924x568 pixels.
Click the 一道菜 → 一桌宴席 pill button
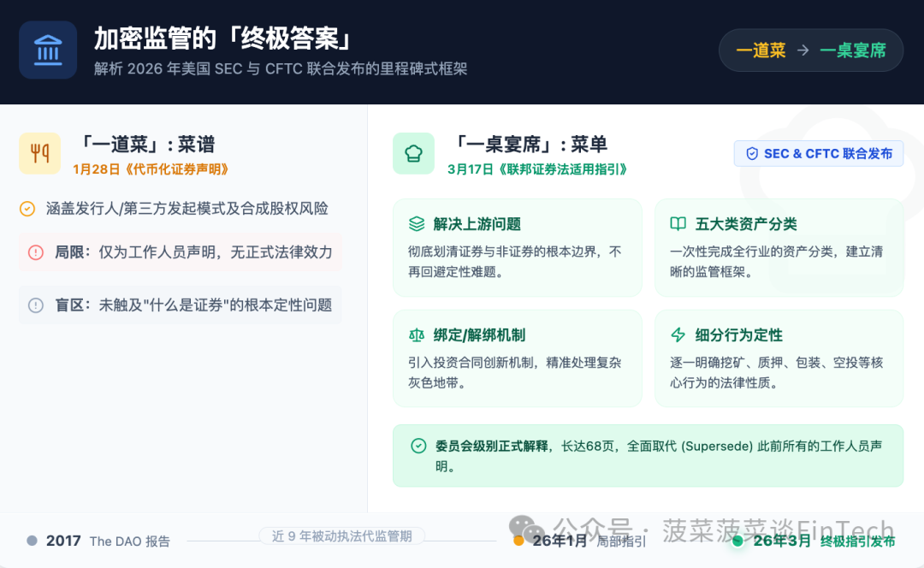coord(810,50)
